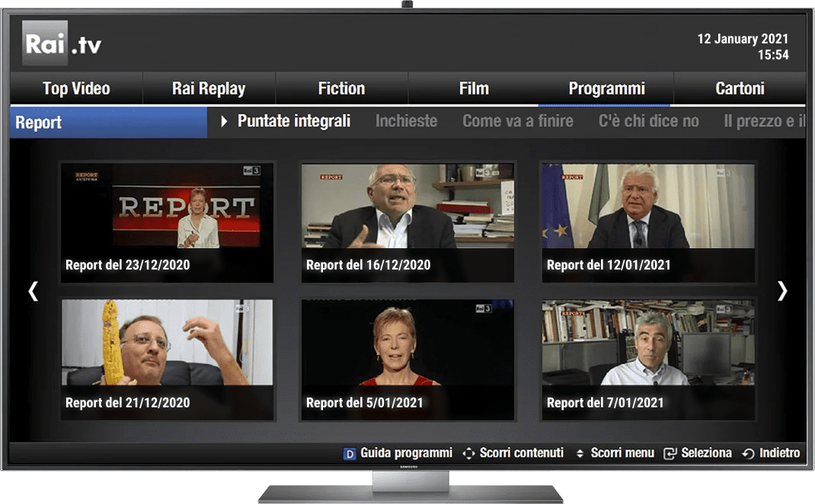815x504 pixels.
Task: Watch the Report del 5/01/2021 episode
Action: (407, 359)
